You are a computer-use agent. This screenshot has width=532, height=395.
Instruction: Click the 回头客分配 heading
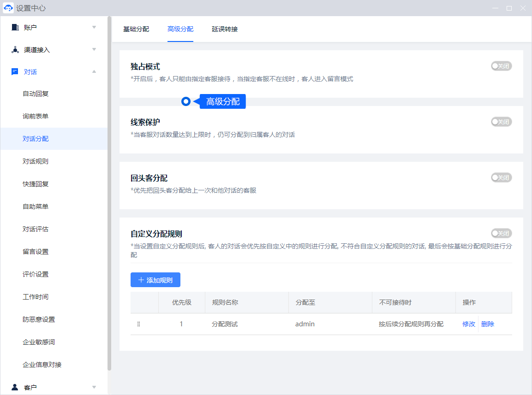(x=149, y=178)
